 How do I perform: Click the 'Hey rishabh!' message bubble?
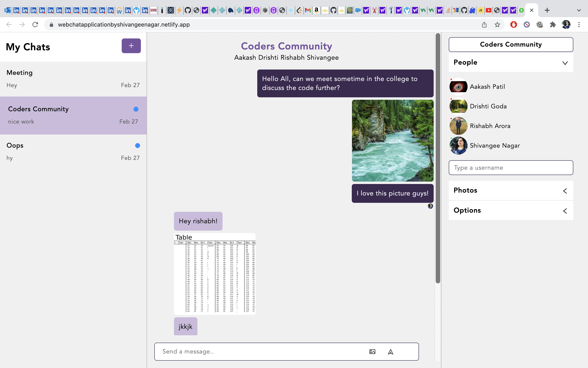(198, 221)
